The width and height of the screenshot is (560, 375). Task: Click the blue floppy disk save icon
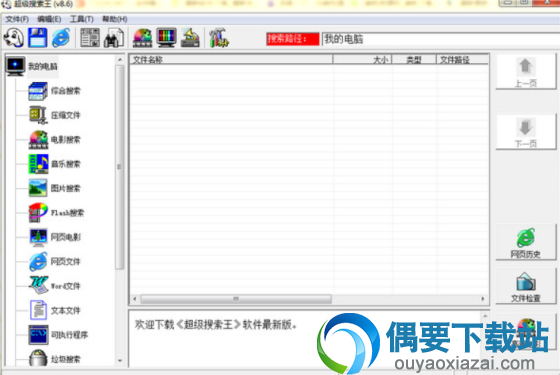[x=38, y=38]
